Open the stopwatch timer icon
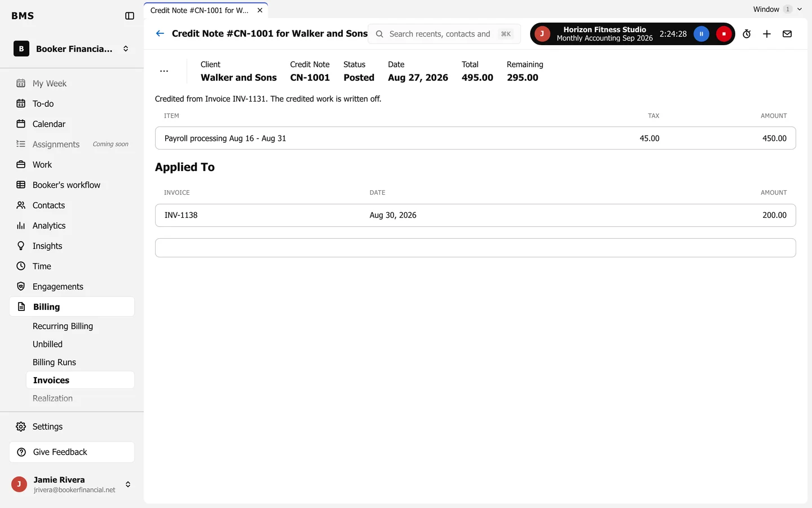Screen dimensions: 812x508 point(747,34)
